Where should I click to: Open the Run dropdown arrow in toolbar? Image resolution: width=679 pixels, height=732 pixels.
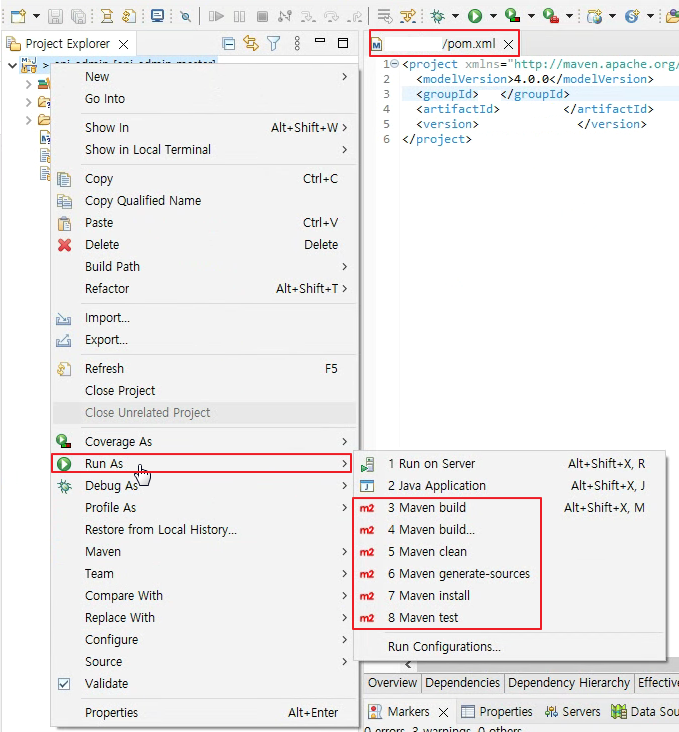(x=493, y=16)
